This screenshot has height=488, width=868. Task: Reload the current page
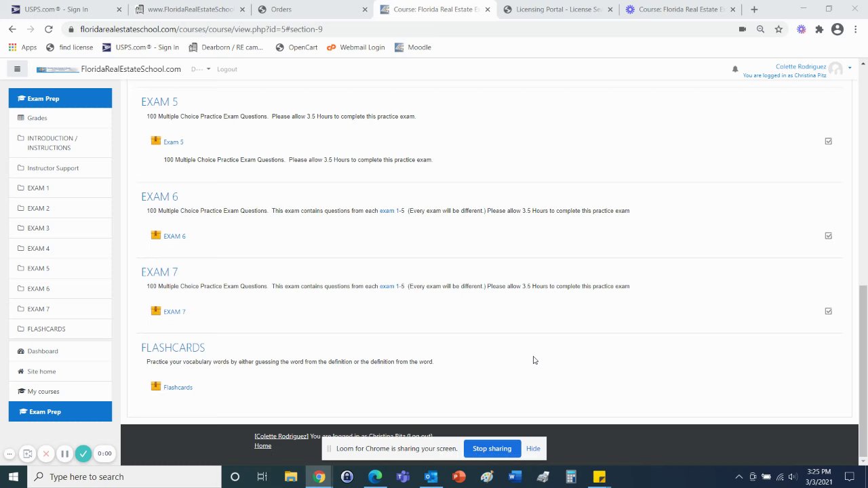(x=48, y=29)
